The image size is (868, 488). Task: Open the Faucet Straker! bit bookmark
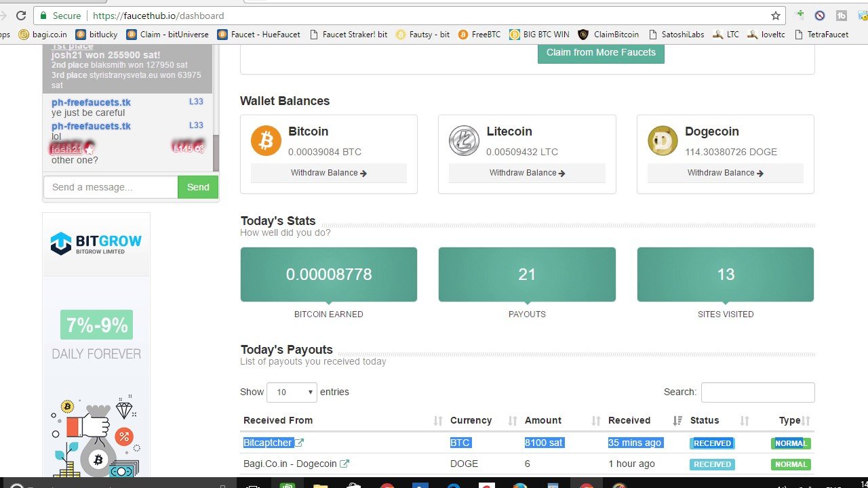point(348,35)
